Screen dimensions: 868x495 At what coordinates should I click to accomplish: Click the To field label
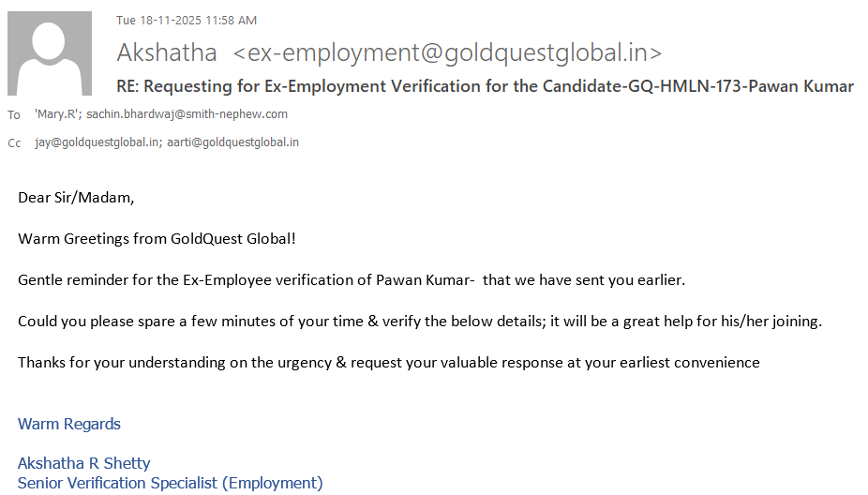coord(14,114)
